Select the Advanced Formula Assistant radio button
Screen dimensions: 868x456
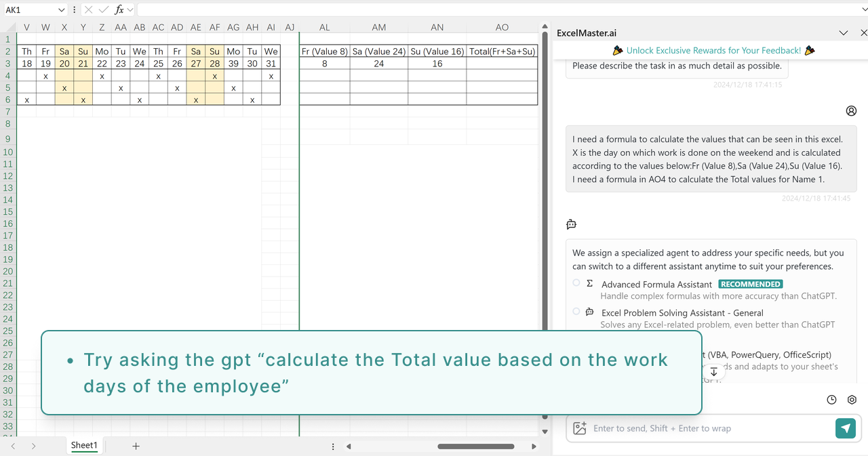[x=576, y=283]
